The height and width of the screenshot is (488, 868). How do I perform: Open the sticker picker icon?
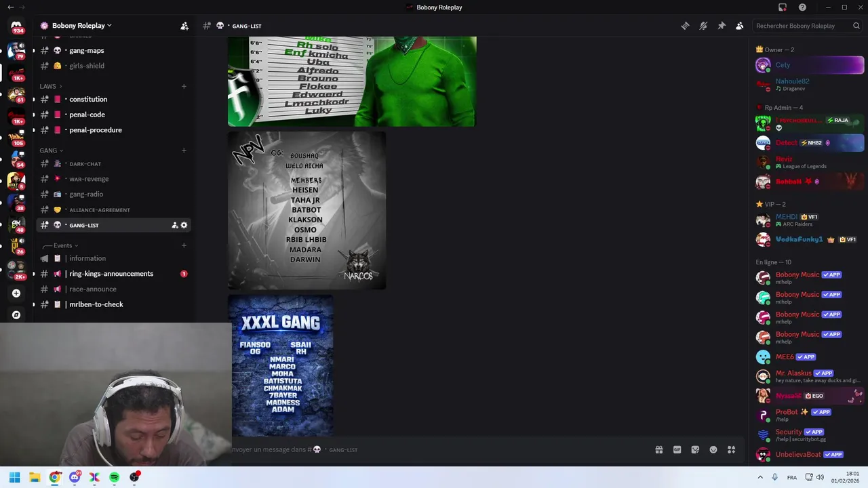point(695,449)
